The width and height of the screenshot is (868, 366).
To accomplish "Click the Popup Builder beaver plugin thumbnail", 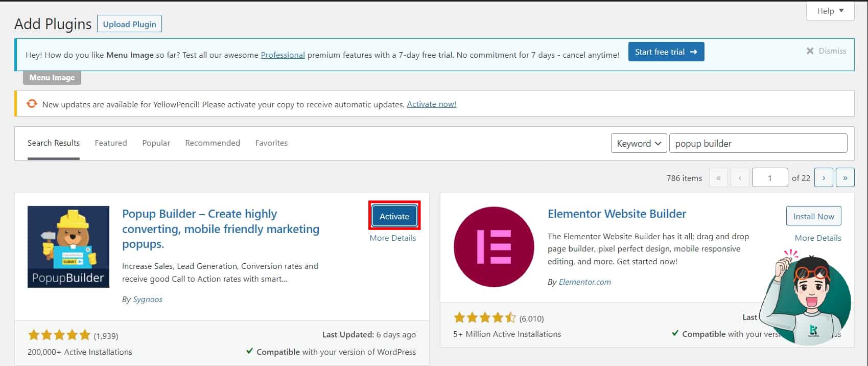I will tap(68, 247).
